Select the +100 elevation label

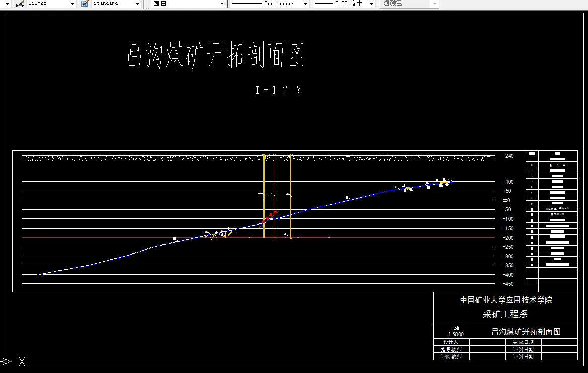(x=508, y=182)
